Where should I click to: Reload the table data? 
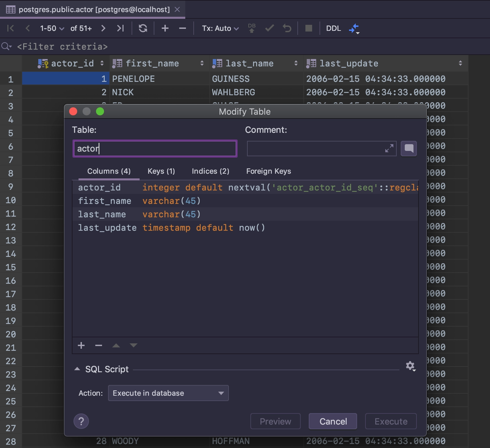(143, 28)
